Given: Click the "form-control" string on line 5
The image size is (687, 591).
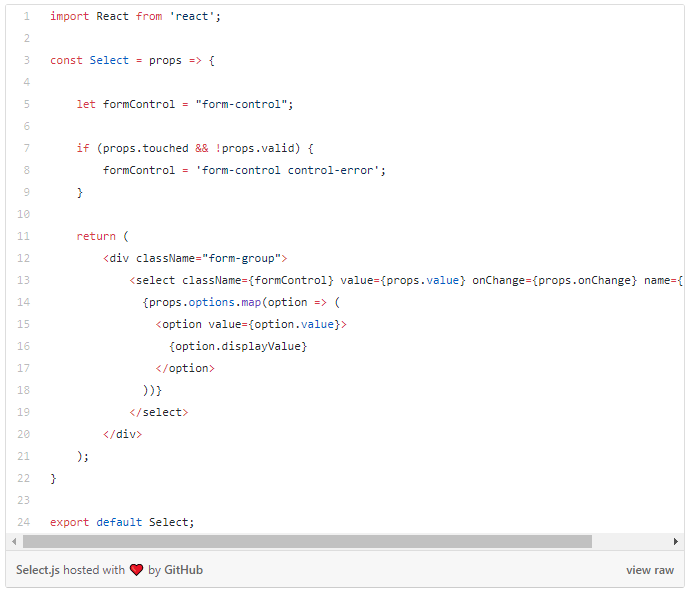Looking at the screenshot, I should 241,104.
